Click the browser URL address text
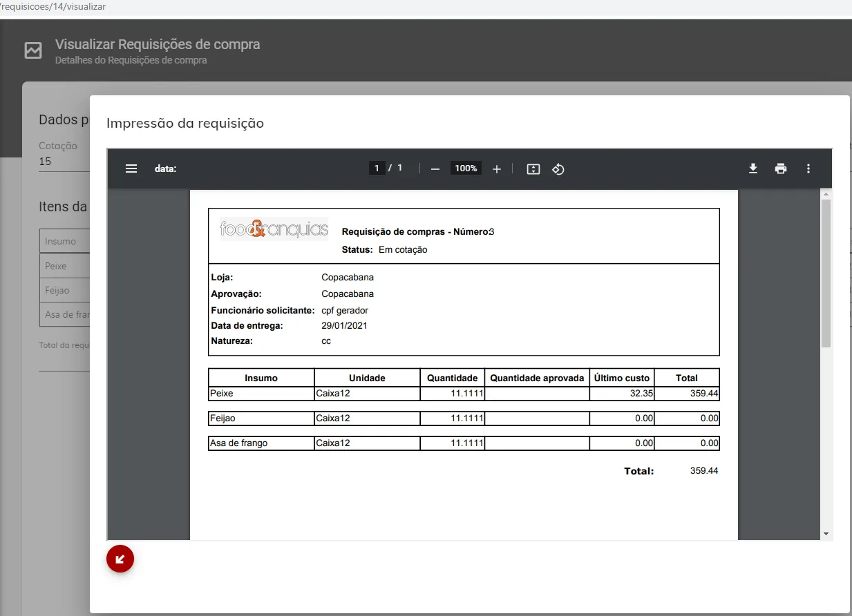 (x=54, y=6)
